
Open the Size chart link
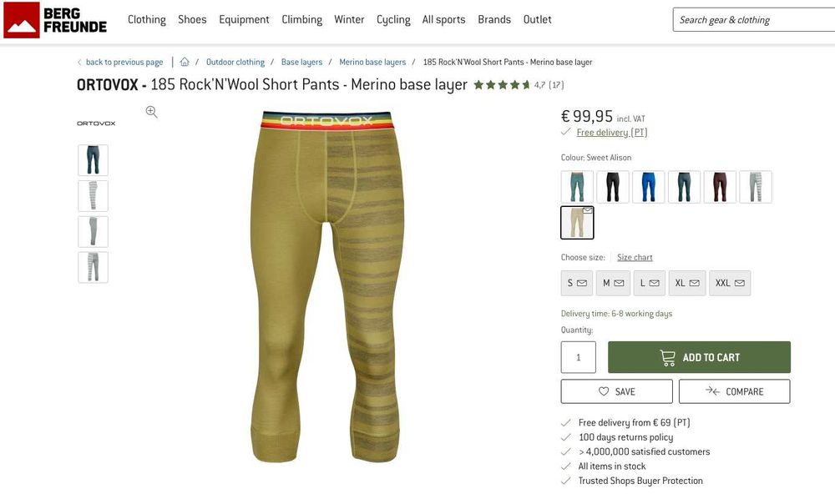tap(635, 257)
